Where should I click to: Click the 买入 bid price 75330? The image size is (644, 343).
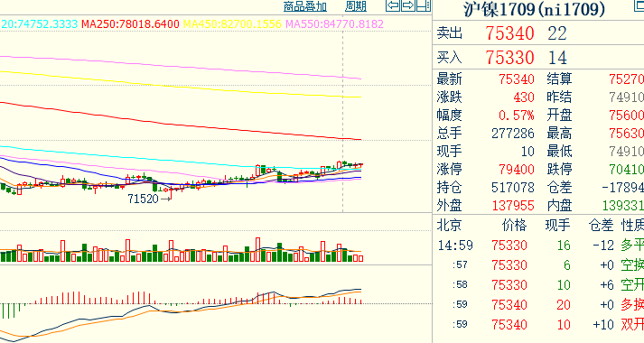tap(509, 58)
